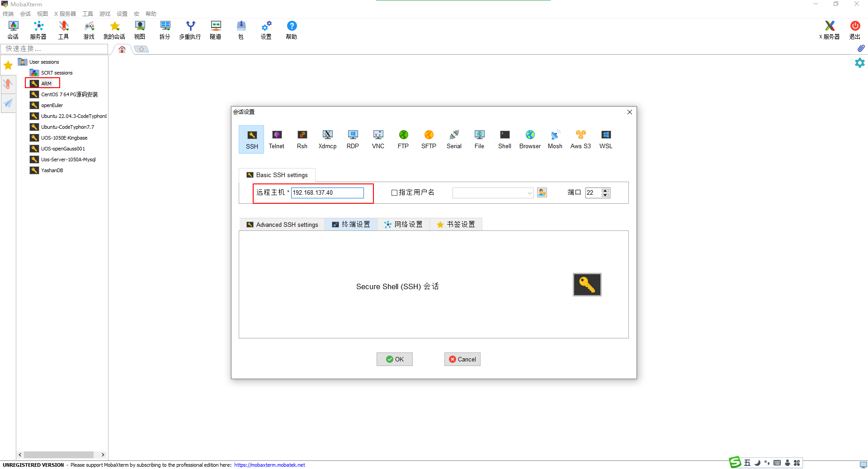Viewport: 868px width, 469px height.
Task: Open 多重执行 MultiExec toolbar icon
Action: [x=190, y=30]
